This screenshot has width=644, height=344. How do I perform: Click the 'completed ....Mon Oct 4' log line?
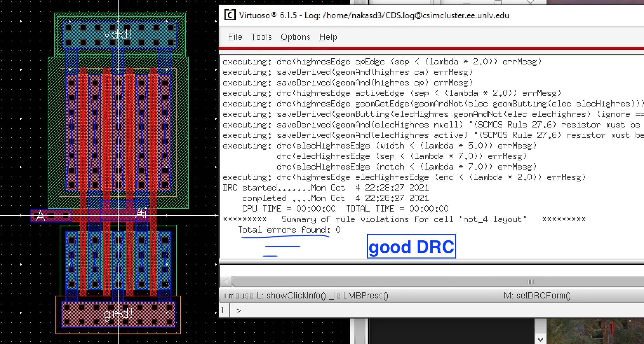pos(335,198)
